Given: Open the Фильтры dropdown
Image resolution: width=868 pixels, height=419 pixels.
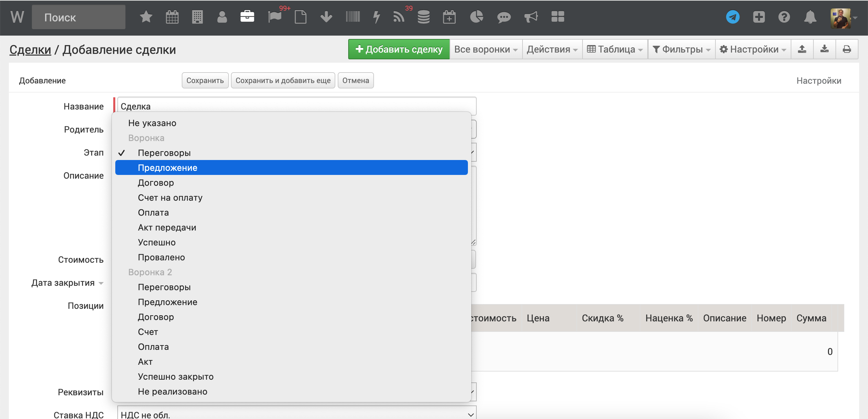Looking at the screenshot, I should coord(682,49).
